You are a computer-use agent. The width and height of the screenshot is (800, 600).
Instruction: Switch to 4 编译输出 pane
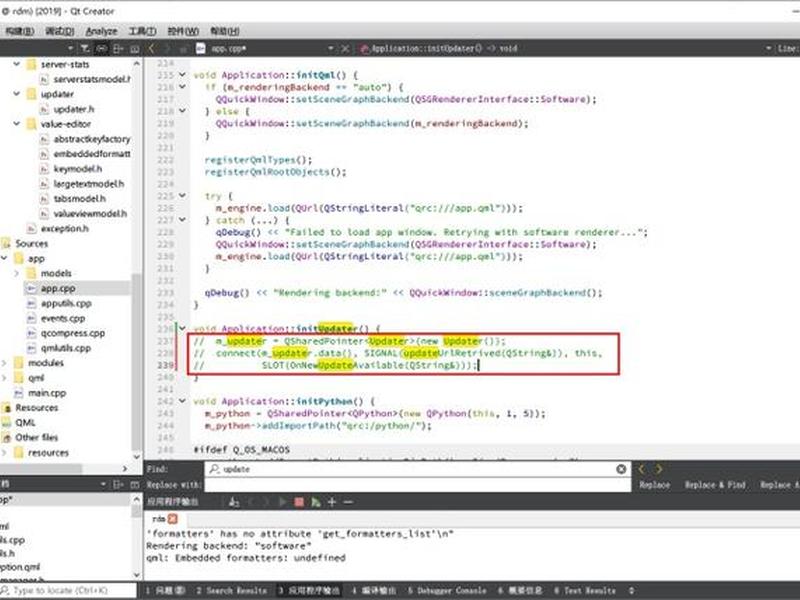pos(373,591)
